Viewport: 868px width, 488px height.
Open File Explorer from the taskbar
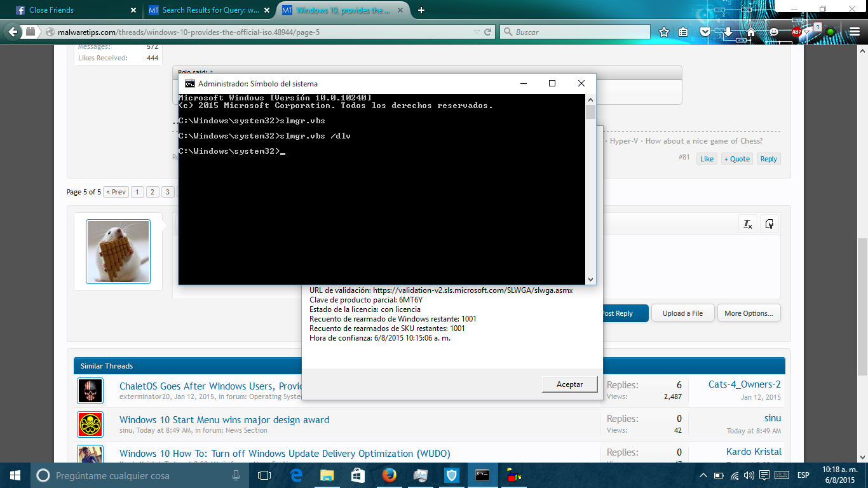click(x=327, y=475)
